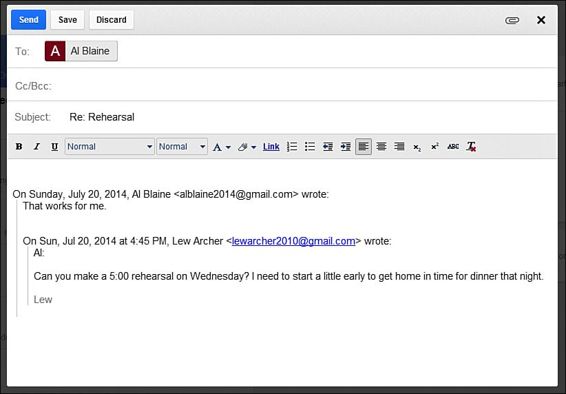Insert a hyperlink with the Link button
Viewport: 566px width, 394px height.
(271, 146)
